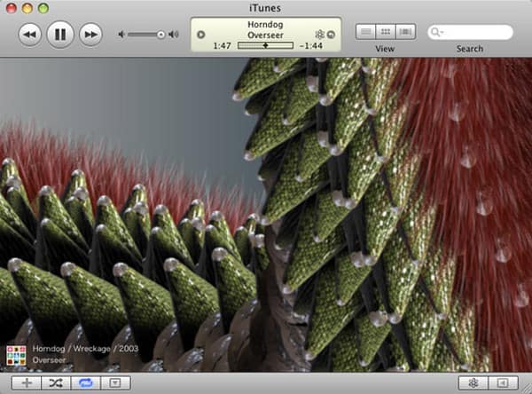
Task: Click the song progress bar diamond
Action: click(x=266, y=45)
